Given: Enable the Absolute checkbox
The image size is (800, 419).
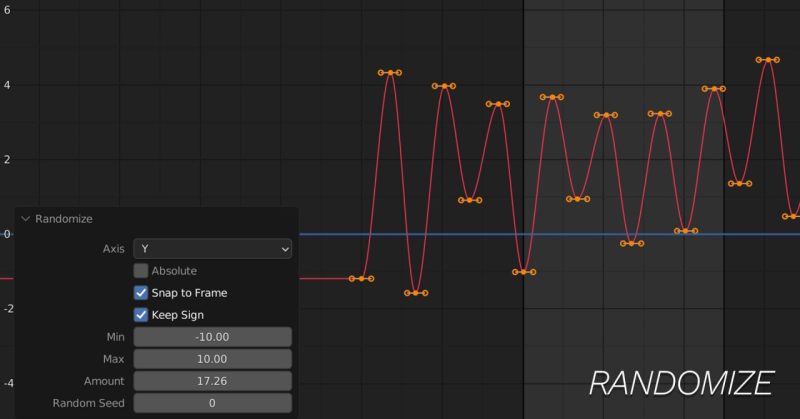Looking at the screenshot, I should pyautogui.click(x=141, y=271).
